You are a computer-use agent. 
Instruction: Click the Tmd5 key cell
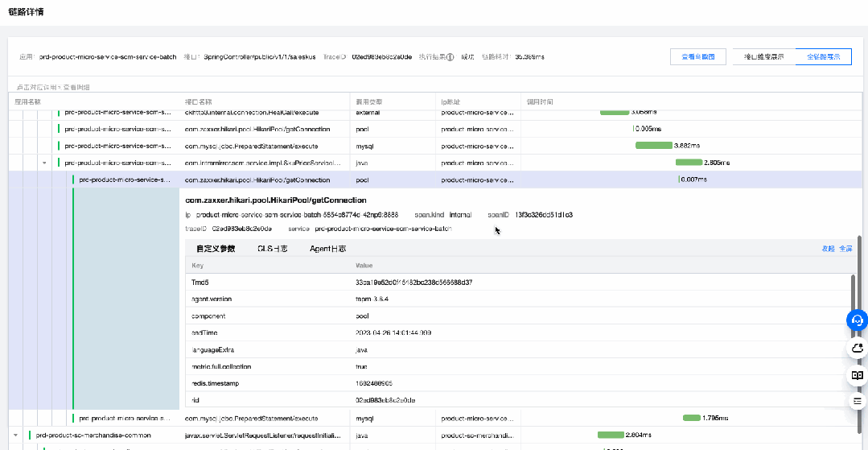point(200,282)
